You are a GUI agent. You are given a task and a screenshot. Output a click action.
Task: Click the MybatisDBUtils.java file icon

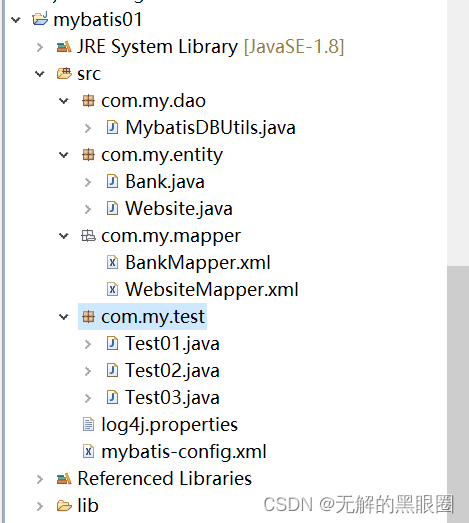click(x=112, y=127)
